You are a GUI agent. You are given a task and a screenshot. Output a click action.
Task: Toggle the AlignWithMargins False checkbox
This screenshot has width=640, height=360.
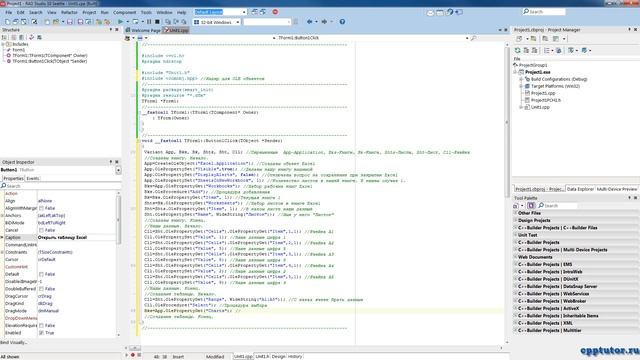pyautogui.click(x=41, y=208)
